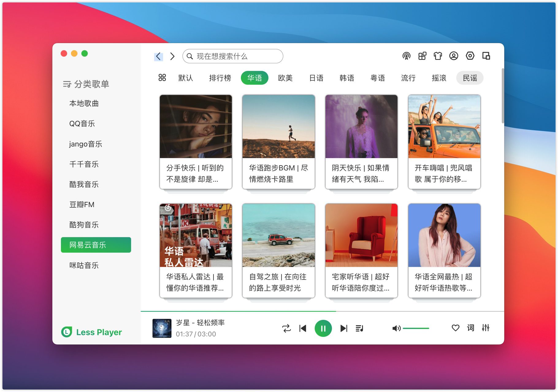Screen dimensions: 558x392
Task: Click the volume slider bar
Action: coord(416,329)
